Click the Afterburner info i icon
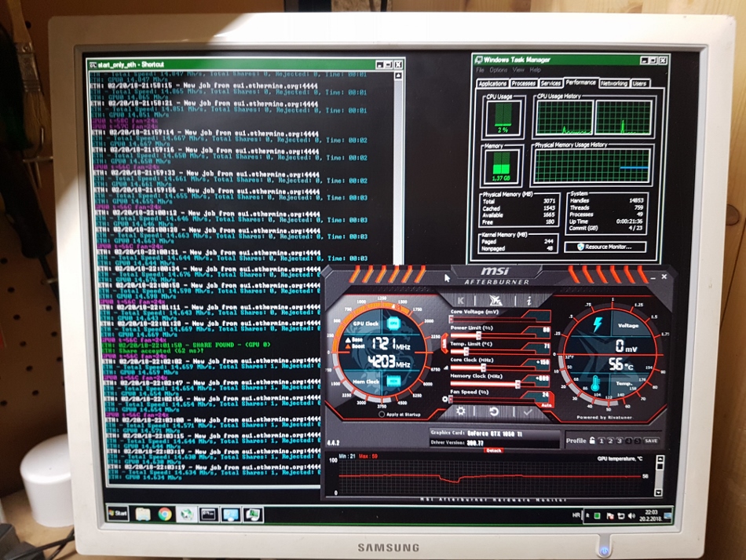 click(528, 300)
